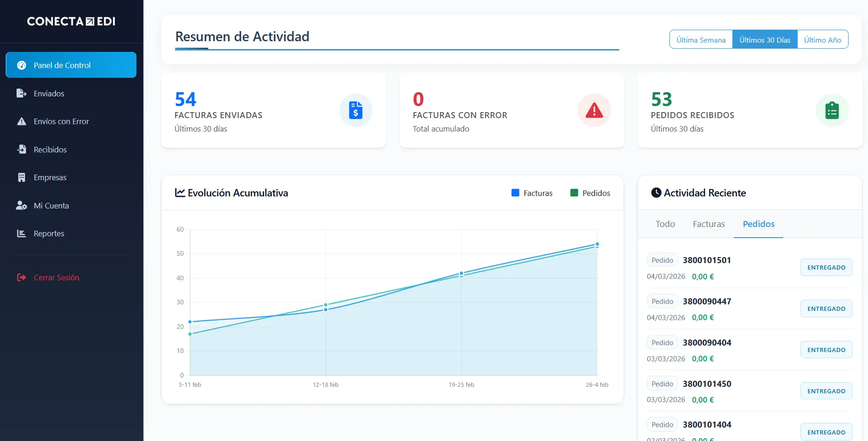Open order number 3800090447
Image resolution: width=868 pixels, height=441 pixels.
pyautogui.click(x=707, y=302)
